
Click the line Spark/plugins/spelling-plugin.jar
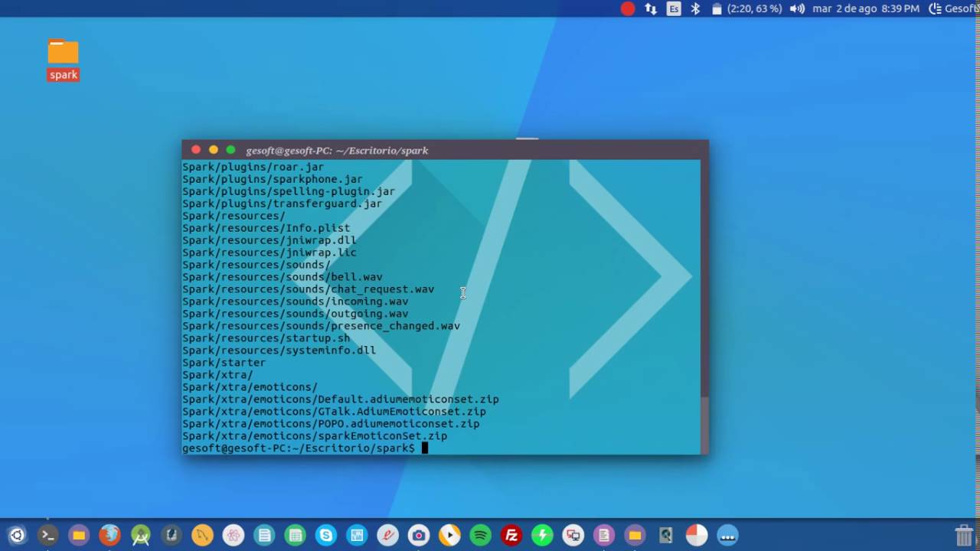coord(289,191)
